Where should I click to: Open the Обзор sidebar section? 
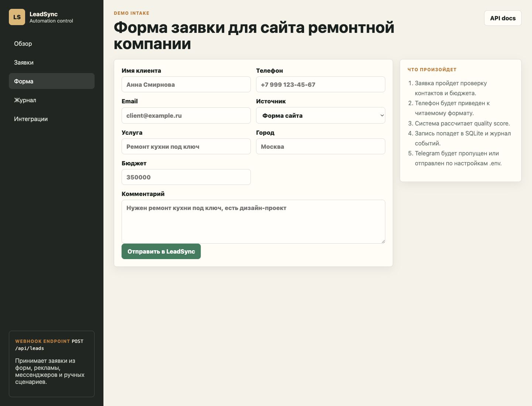52,44
